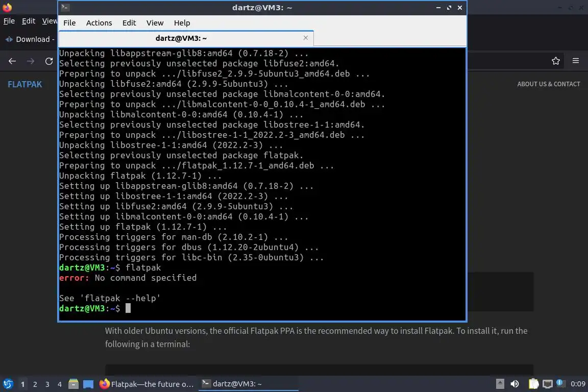
Task: Switch to workspace 2
Action: (35, 384)
